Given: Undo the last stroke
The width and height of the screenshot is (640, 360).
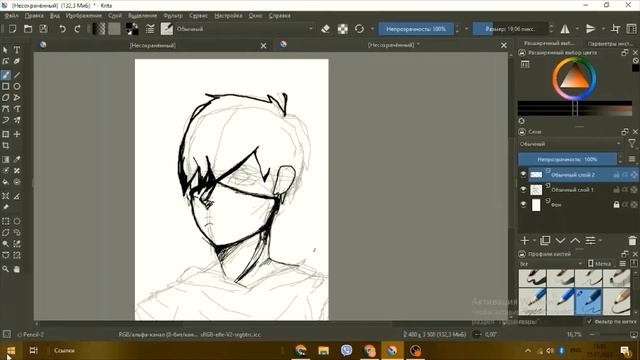Looking at the screenshot, I should pos(62,29).
